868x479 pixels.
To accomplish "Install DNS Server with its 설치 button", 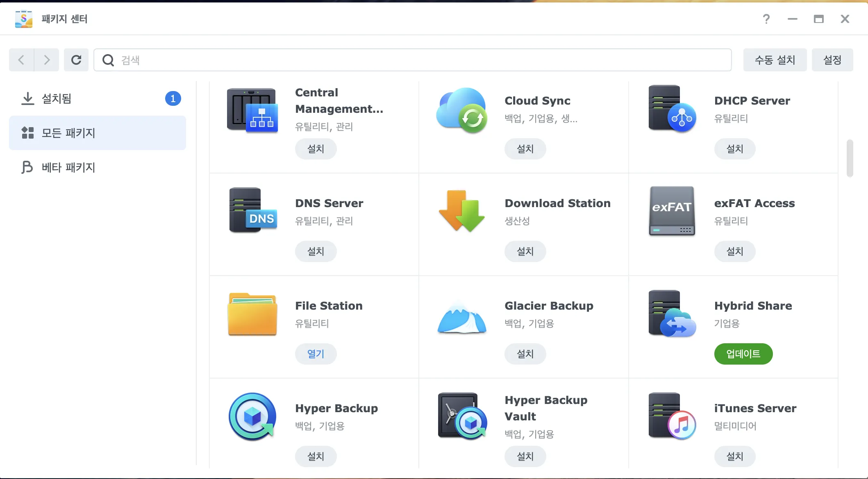I will point(316,251).
